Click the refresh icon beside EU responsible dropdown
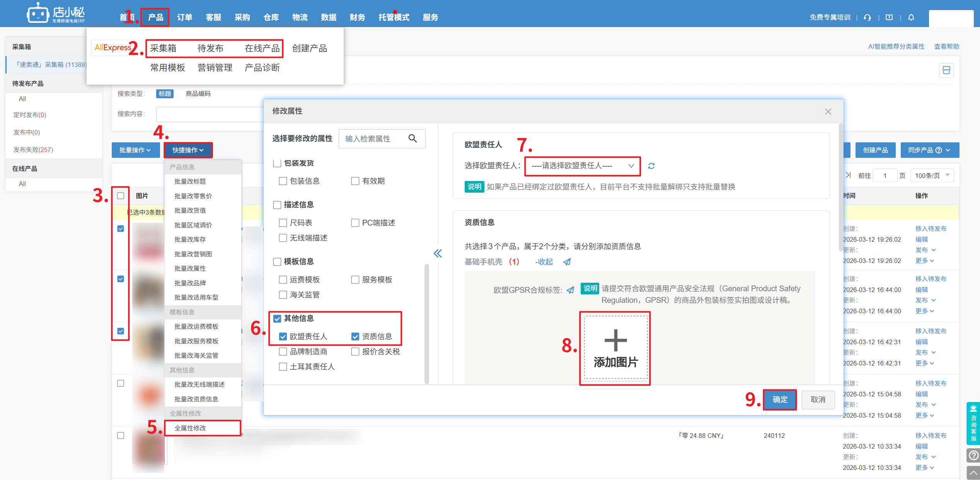 tap(651, 166)
